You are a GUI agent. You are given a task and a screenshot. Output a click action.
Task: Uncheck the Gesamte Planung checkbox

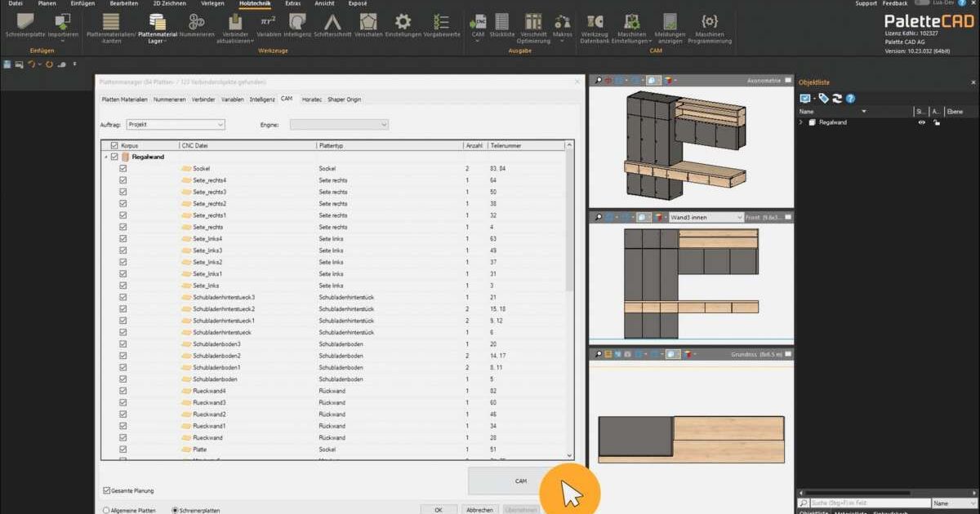(x=107, y=490)
